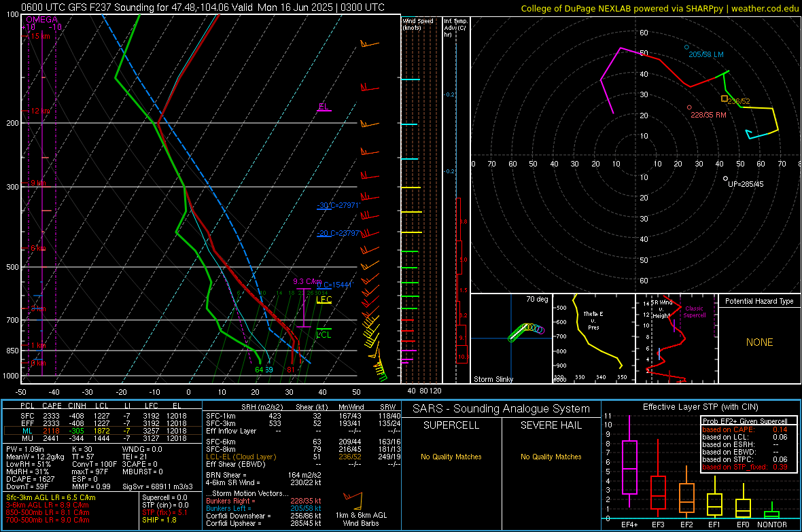Click the orange square mean-wind marker on hodograph

tap(725, 99)
